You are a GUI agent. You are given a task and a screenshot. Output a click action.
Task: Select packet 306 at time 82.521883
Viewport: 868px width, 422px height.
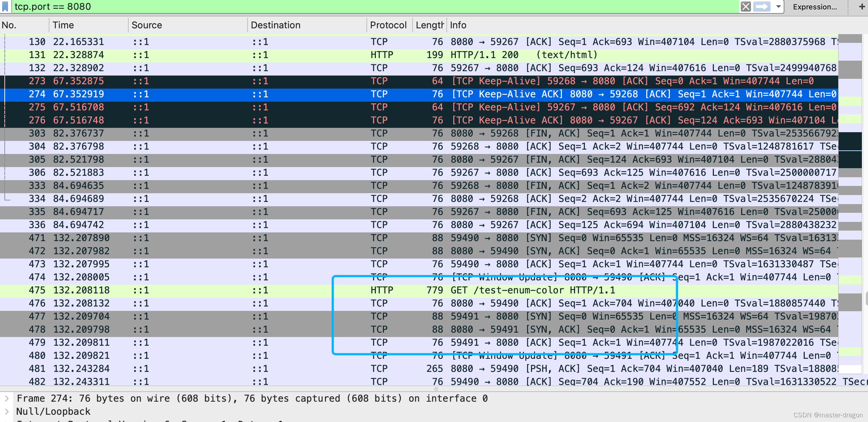[x=419, y=173]
